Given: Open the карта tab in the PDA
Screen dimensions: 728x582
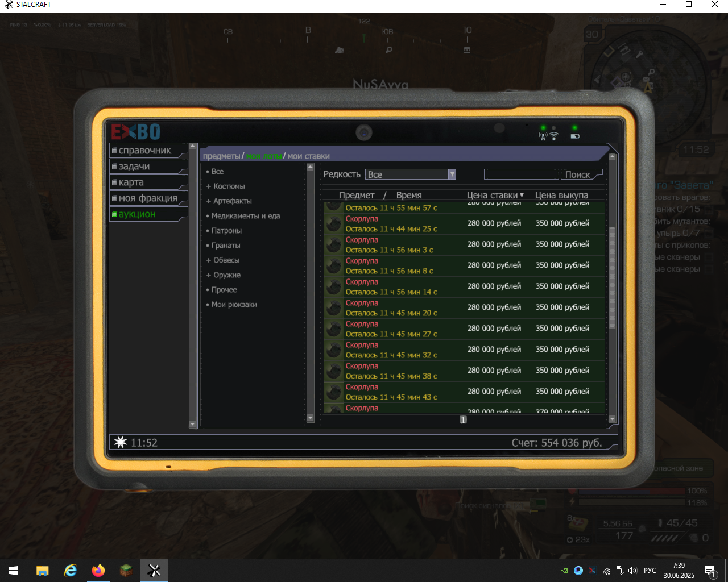Looking at the screenshot, I should 148,182.
